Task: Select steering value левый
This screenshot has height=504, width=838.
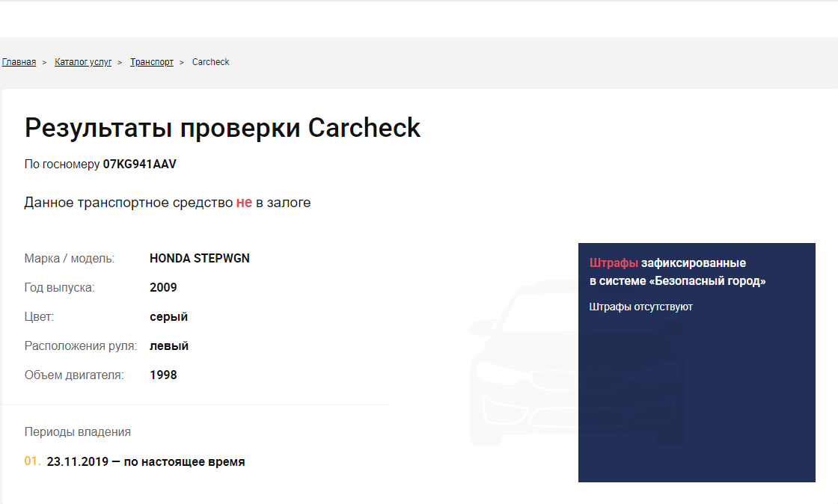Action: point(169,346)
